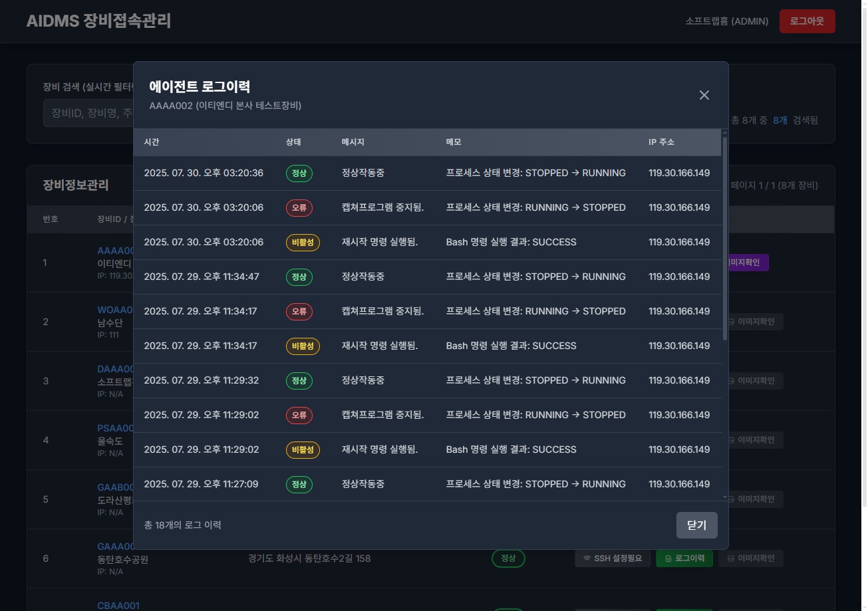Click 이미지확인 in the 동탄호수공원 row
The height and width of the screenshot is (611, 868).
[751, 558]
